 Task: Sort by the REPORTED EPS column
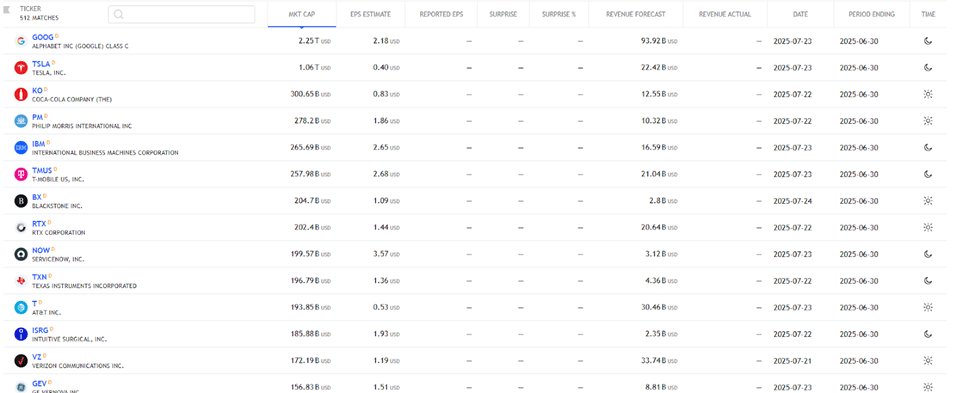[441, 14]
